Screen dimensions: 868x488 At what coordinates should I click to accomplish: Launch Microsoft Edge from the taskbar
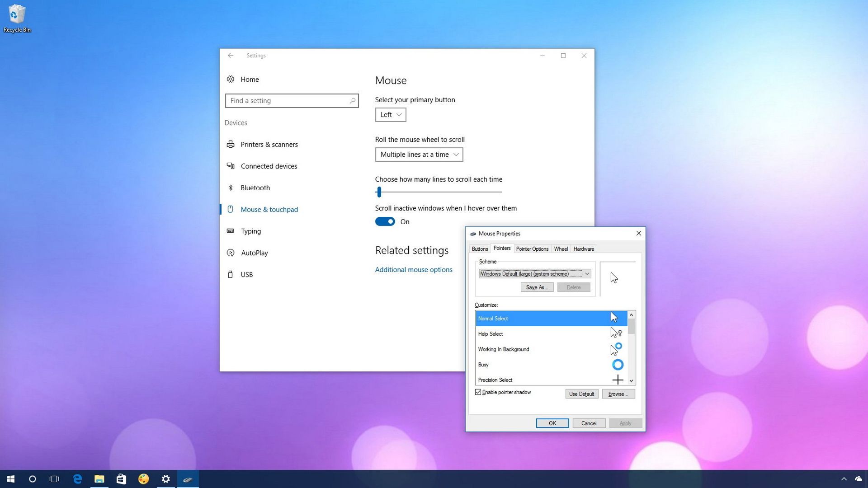[x=77, y=479]
